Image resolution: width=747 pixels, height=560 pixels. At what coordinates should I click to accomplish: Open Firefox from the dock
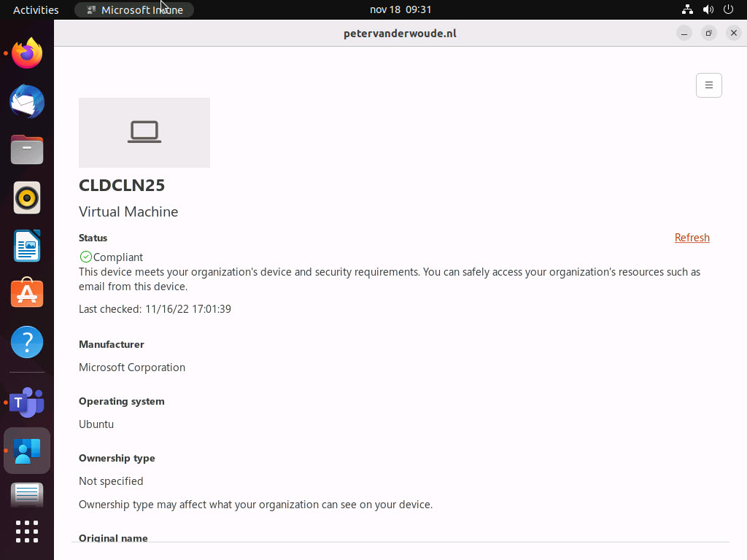(x=27, y=53)
